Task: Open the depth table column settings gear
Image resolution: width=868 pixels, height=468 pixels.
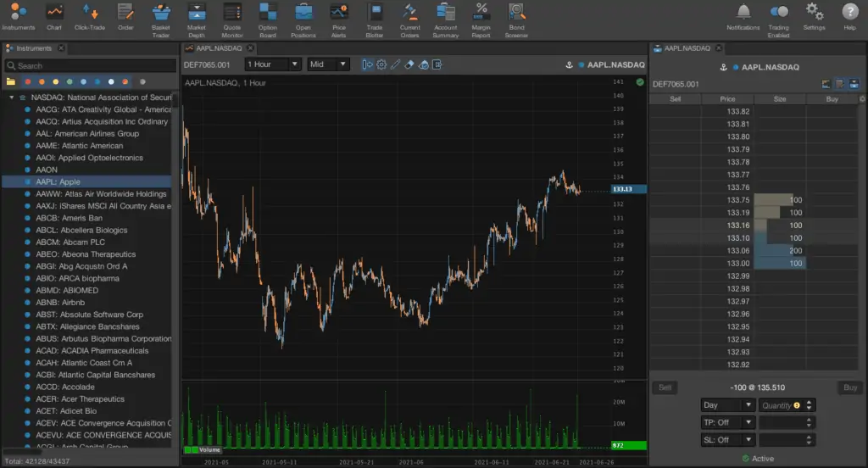Action: (862, 99)
